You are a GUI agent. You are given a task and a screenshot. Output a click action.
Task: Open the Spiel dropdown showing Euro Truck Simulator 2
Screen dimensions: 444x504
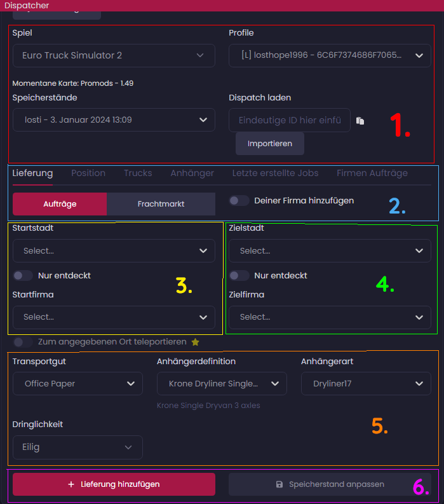click(x=114, y=55)
